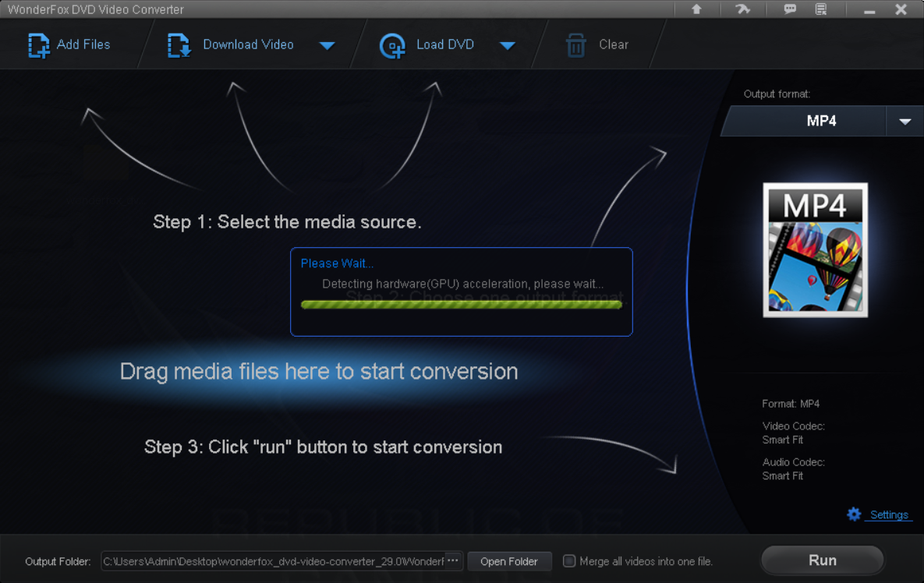This screenshot has height=583, width=924.
Task: Click the Clear trash button
Action: [x=597, y=44]
